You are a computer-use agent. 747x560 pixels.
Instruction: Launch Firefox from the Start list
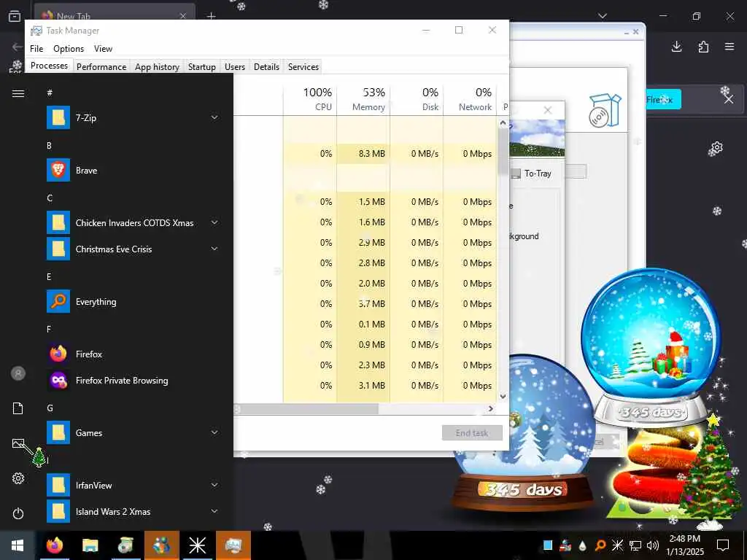click(x=133, y=354)
